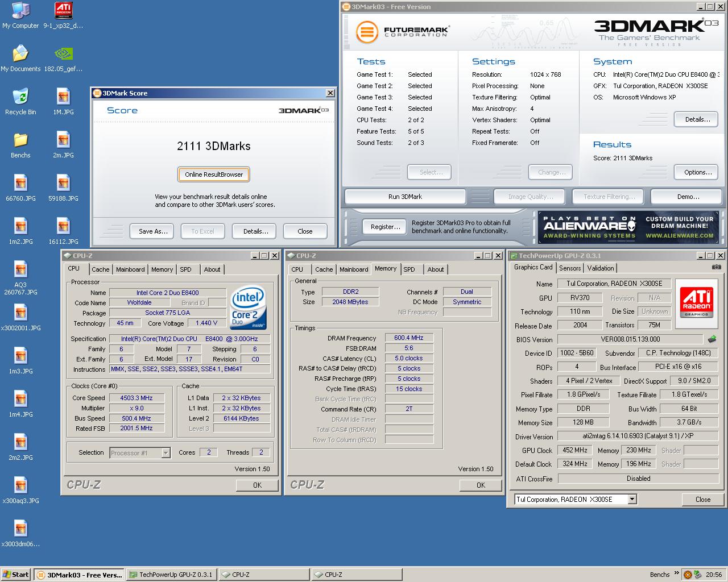Viewport: 728px width, 582px height.
Task: Switch to TechPowerUp GPU-Z taskbar button
Action: (171, 575)
